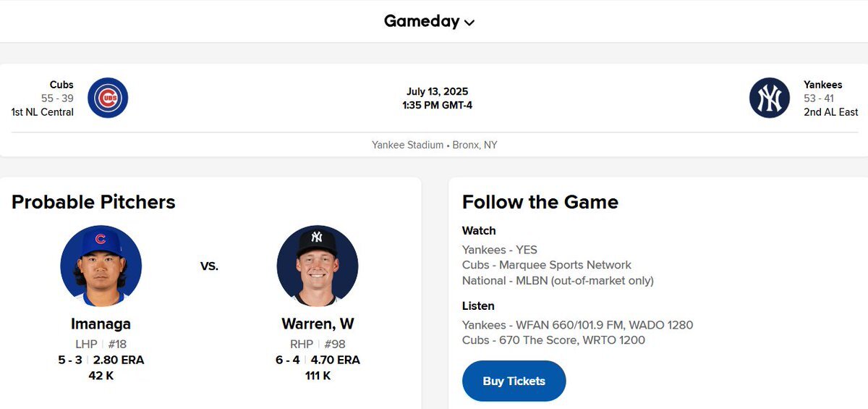868x409 pixels.
Task: Click the Yankees team logo
Action: click(x=770, y=98)
